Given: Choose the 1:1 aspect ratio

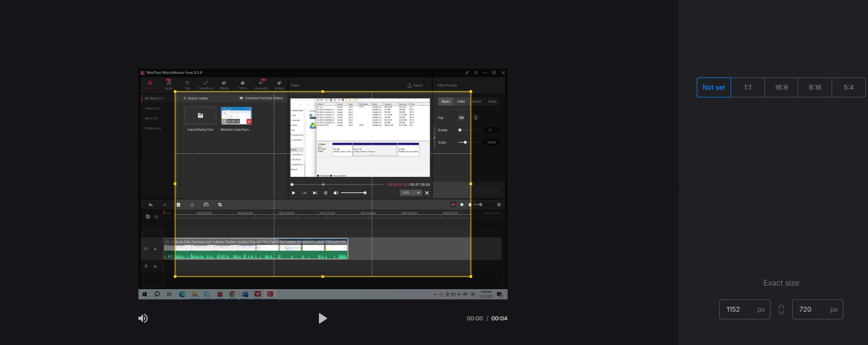Looking at the screenshot, I should (748, 88).
